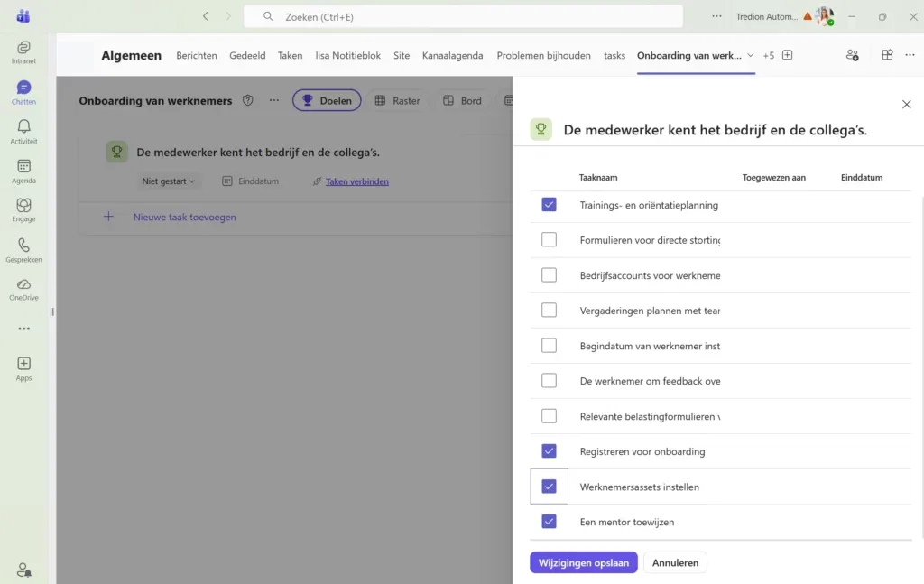Check Formulieren voor directe storting task
This screenshot has height=584, width=924.
coord(549,239)
